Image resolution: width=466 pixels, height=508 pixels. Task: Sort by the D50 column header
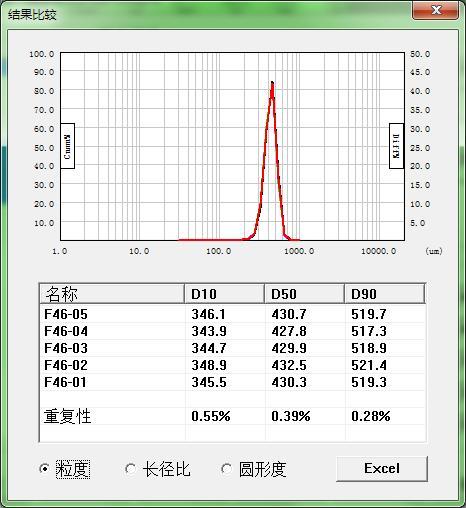(x=305, y=294)
